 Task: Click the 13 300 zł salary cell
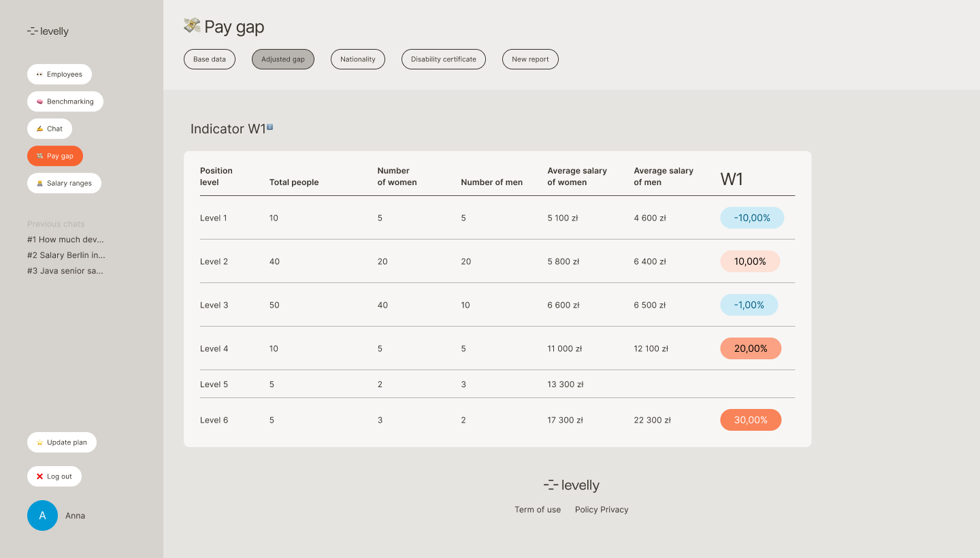point(566,384)
